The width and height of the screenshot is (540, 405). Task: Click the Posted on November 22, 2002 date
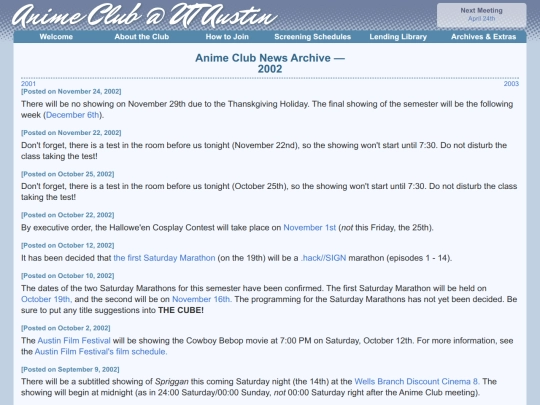[x=71, y=133]
